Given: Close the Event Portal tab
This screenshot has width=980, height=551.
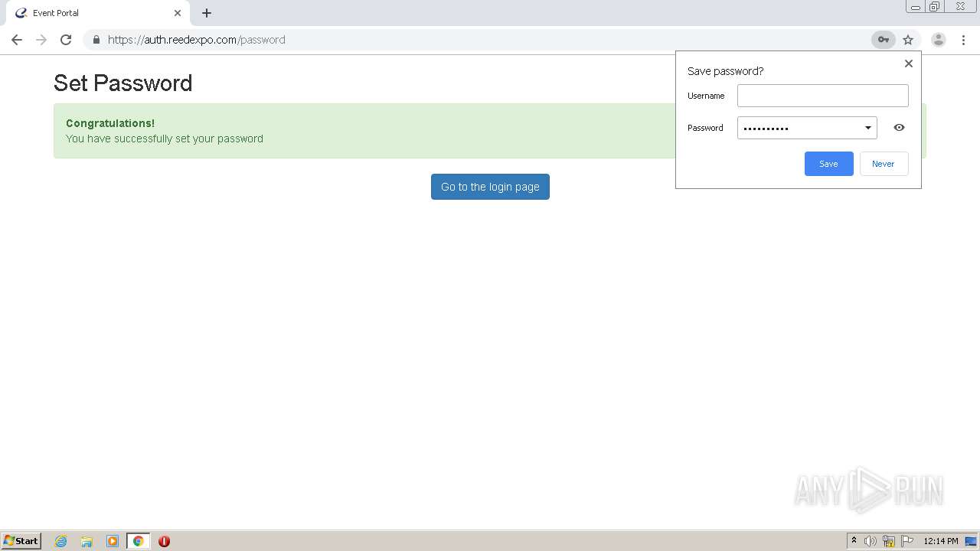Looking at the screenshot, I should [178, 13].
